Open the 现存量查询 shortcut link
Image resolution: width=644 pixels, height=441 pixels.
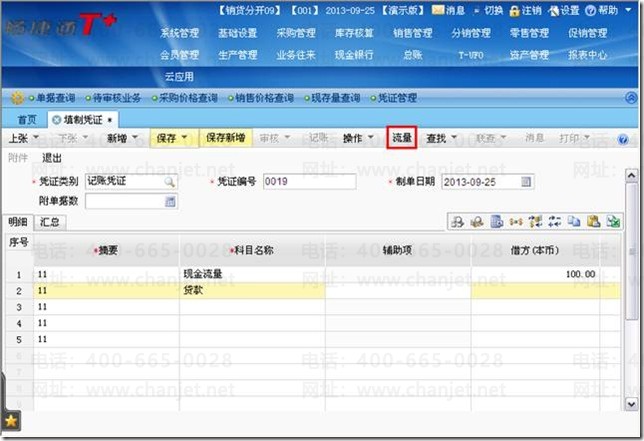pyautogui.click(x=336, y=98)
